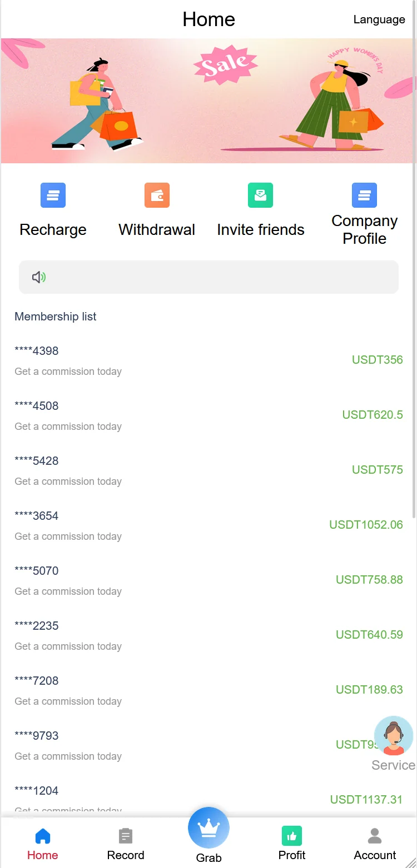
Task: Open the Service support agent icon
Action: (394, 736)
